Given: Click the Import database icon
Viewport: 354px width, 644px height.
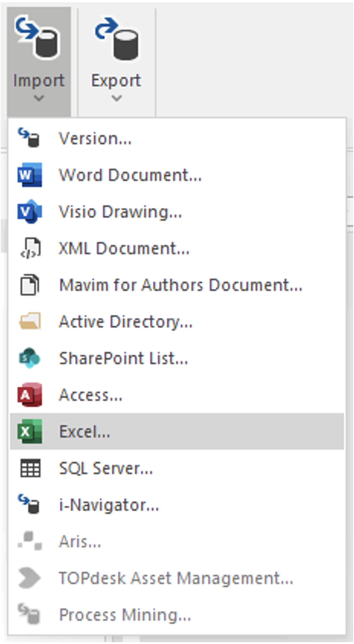Looking at the screenshot, I should pos(37,37).
